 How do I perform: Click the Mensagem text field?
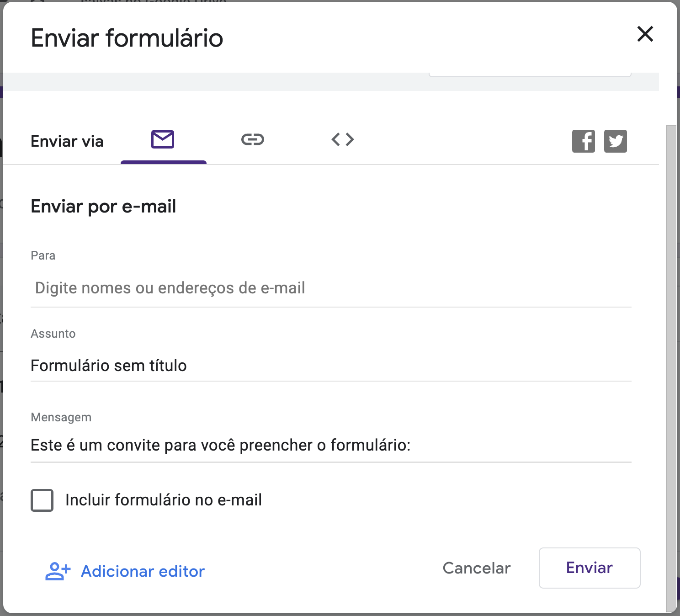point(331,445)
